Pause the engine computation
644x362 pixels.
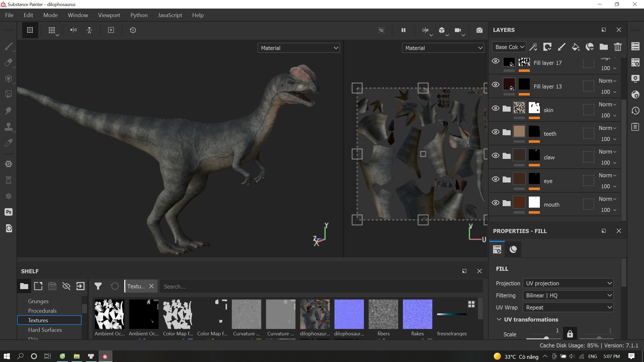(x=403, y=30)
